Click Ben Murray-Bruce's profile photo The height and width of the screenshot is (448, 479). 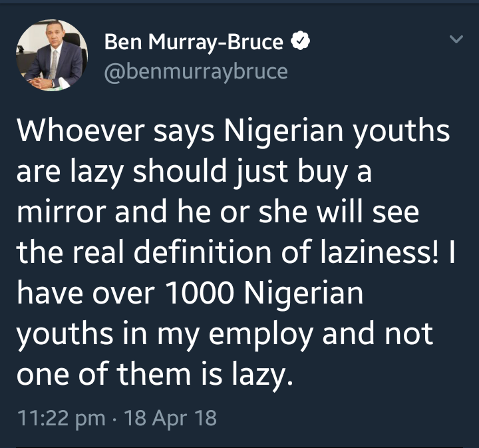51,56
